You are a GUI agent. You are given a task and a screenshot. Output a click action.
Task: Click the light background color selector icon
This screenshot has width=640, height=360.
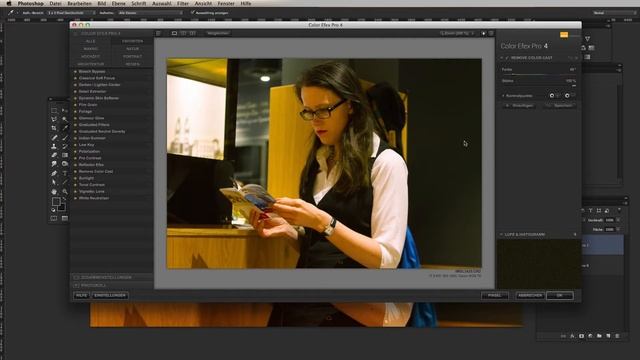[x=483, y=33]
